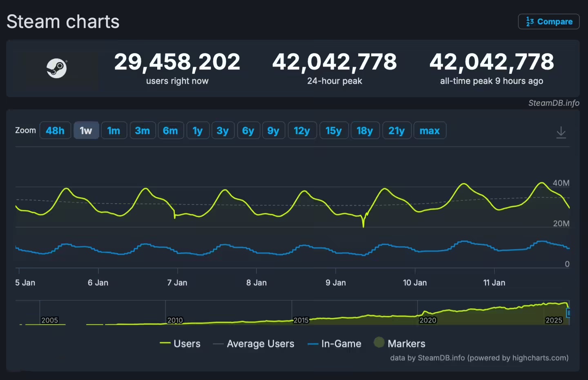Choose the 3m zoom option

[x=143, y=131]
